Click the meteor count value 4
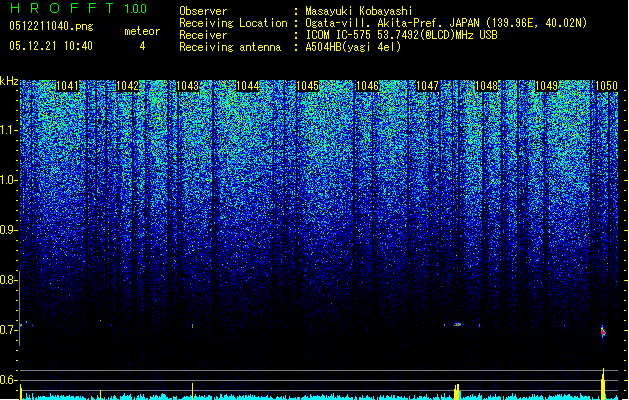 (142, 46)
